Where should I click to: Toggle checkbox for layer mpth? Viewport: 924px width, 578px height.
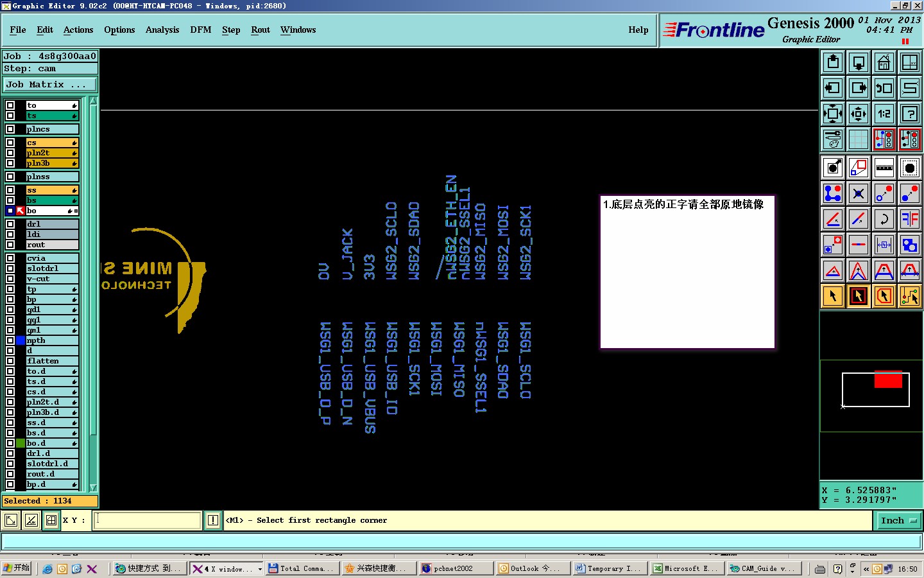coord(10,340)
